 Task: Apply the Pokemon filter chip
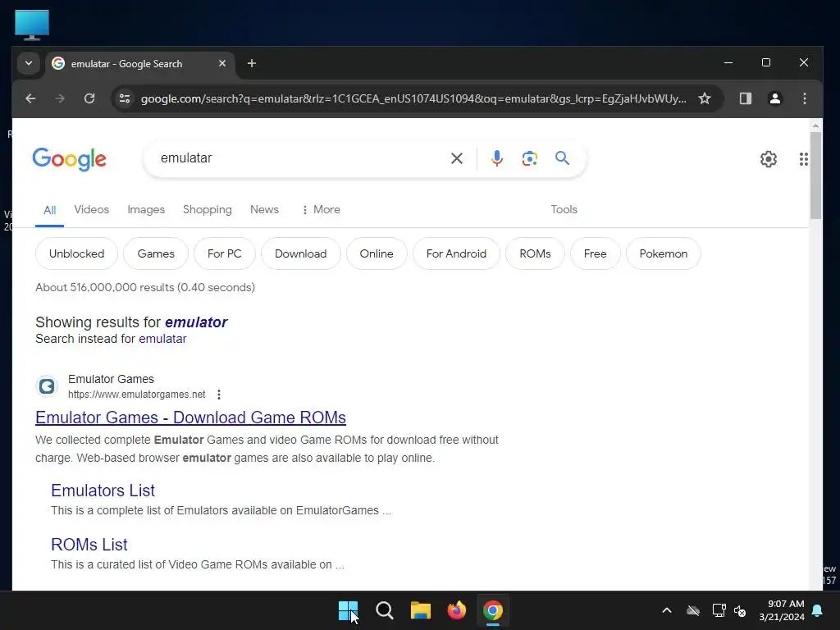(663, 254)
